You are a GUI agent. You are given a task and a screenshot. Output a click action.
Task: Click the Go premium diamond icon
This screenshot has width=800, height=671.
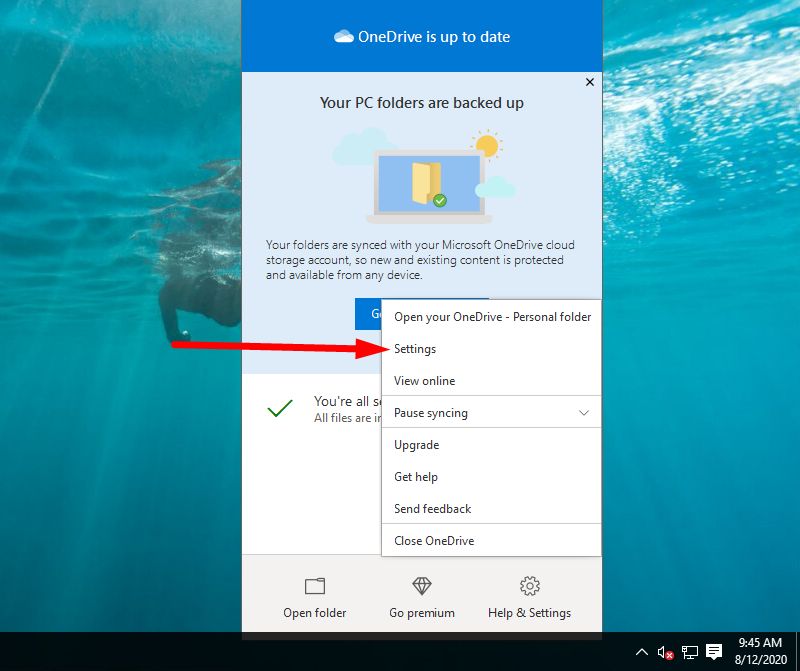point(422,586)
